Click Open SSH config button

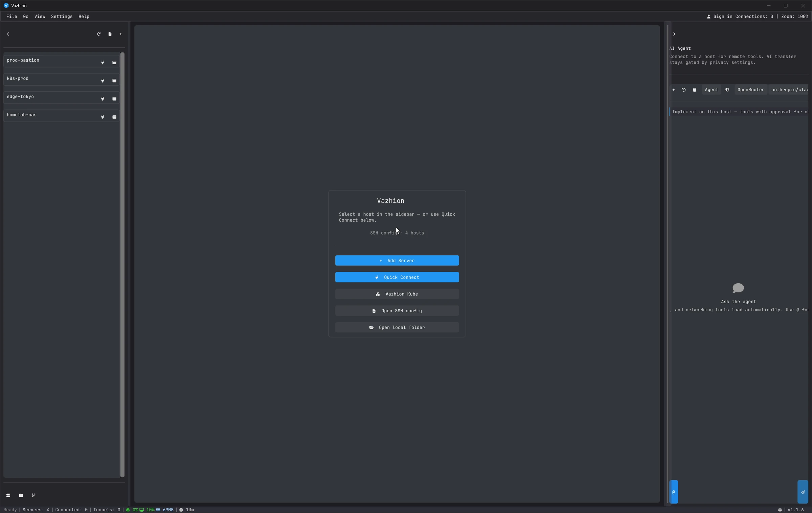click(397, 311)
